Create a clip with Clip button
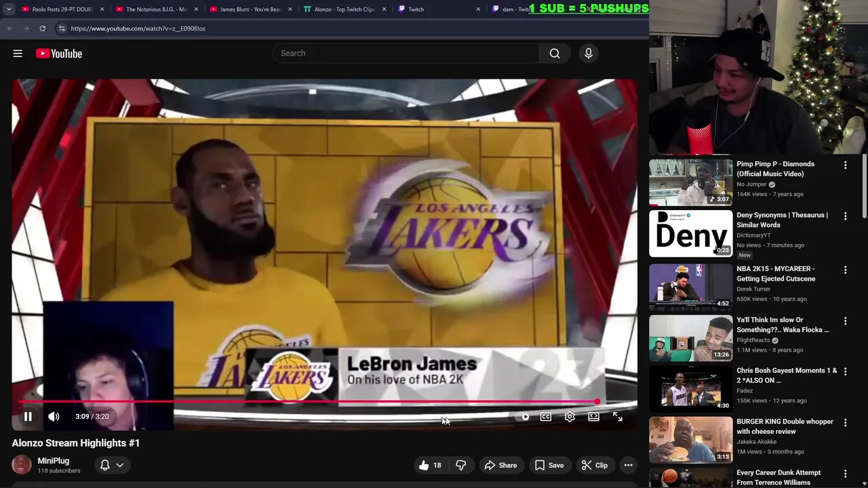Image resolution: width=868 pixels, height=488 pixels. click(x=595, y=465)
